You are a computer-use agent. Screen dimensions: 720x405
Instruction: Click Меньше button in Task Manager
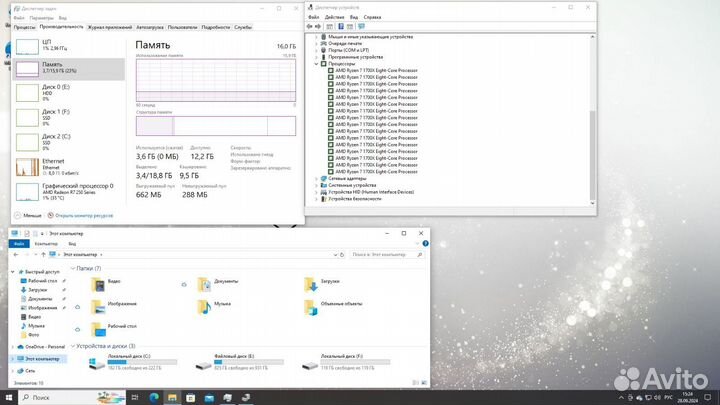(x=28, y=215)
